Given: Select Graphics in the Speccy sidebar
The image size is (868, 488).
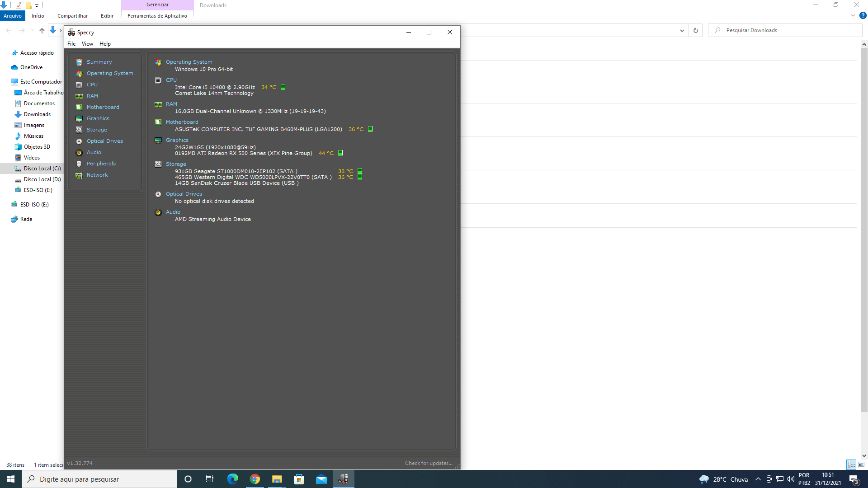Looking at the screenshot, I should 98,118.
